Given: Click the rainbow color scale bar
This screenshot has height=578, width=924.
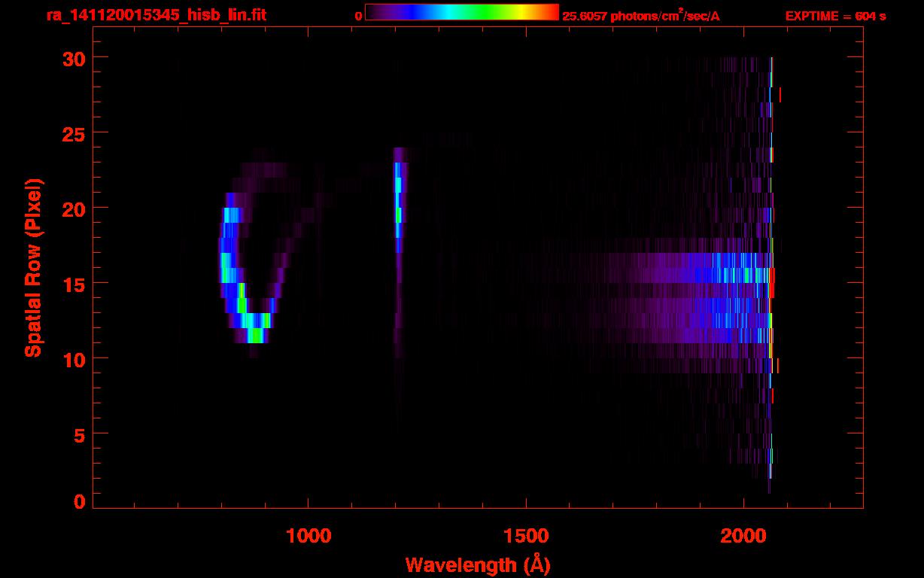Looking at the screenshot, I should (462, 12).
